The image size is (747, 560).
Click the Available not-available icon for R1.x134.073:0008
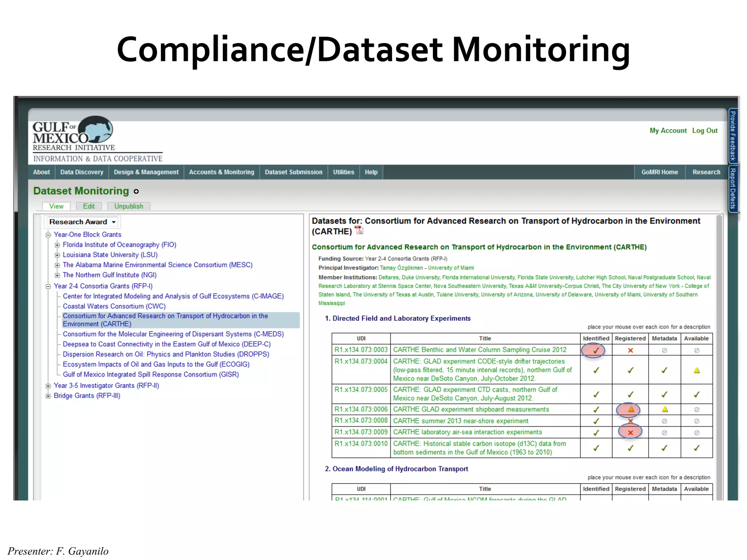(x=697, y=421)
